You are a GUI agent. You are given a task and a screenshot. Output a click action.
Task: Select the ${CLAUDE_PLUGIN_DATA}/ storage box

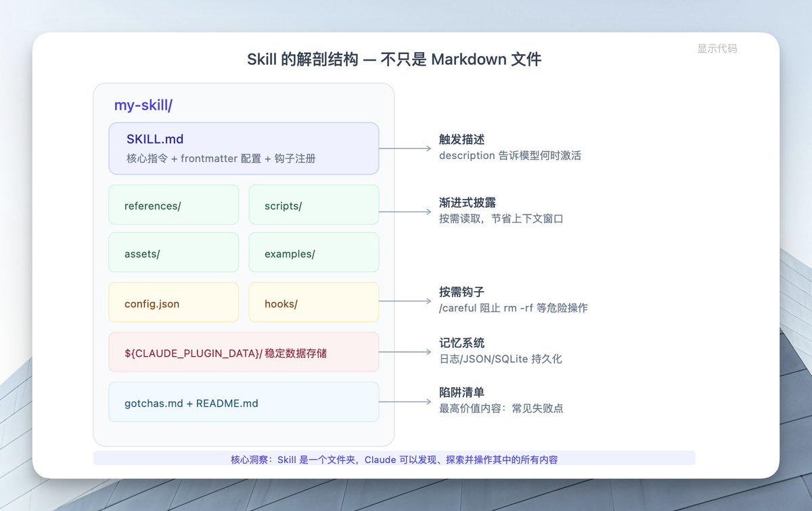pyautogui.click(x=244, y=351)
